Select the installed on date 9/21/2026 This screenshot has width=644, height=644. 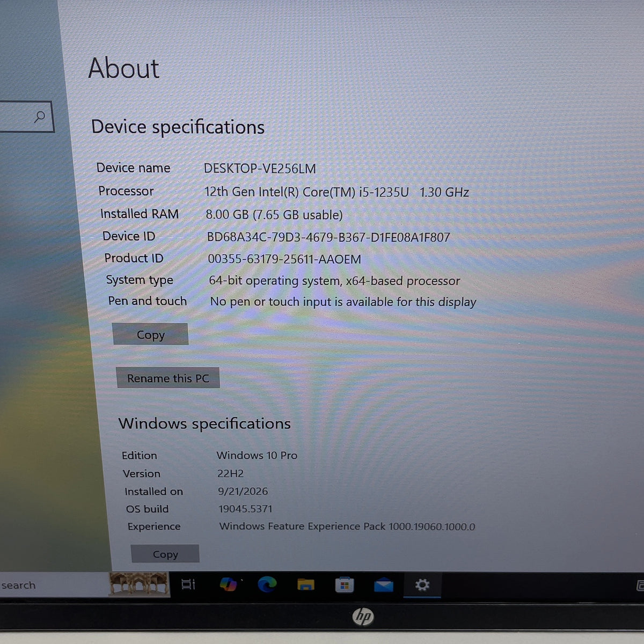[x=243, y=491]
